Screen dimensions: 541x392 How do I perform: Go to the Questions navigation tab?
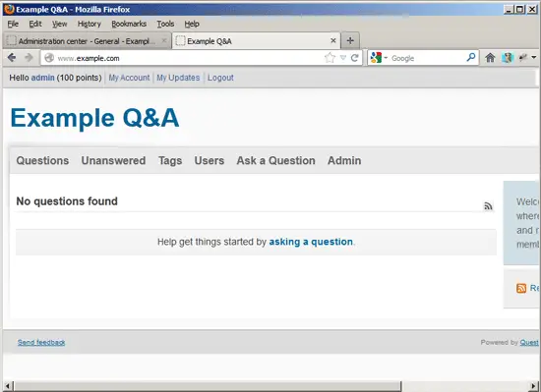click(42, 160)
